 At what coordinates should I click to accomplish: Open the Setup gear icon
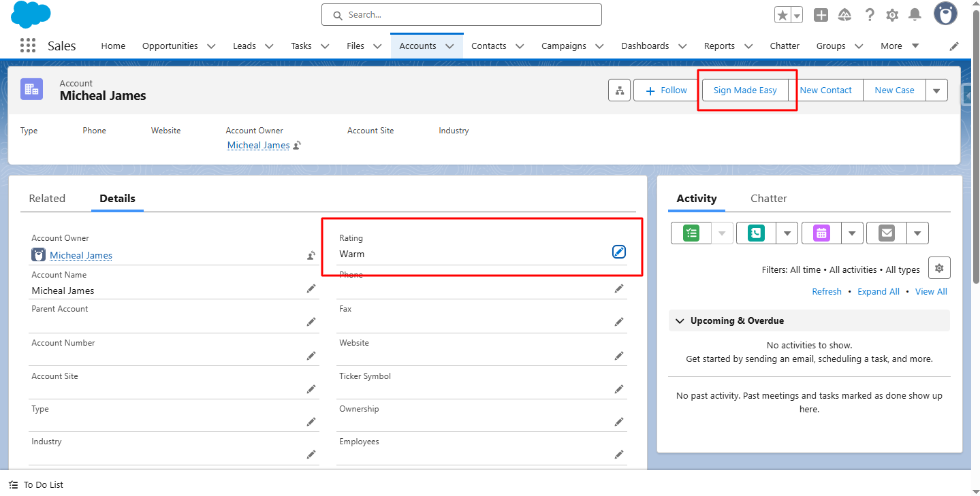click(x=892, y=15)
